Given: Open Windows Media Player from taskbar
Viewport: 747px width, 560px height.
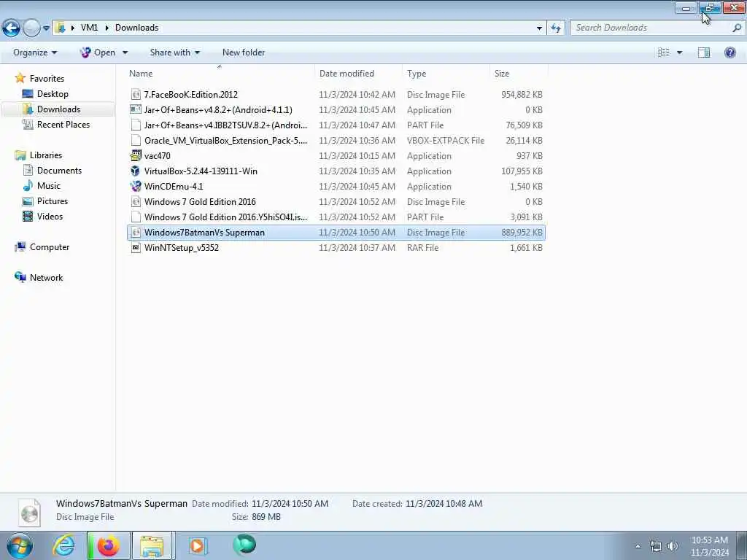Looking at the screenshot, I should (197, 545).
